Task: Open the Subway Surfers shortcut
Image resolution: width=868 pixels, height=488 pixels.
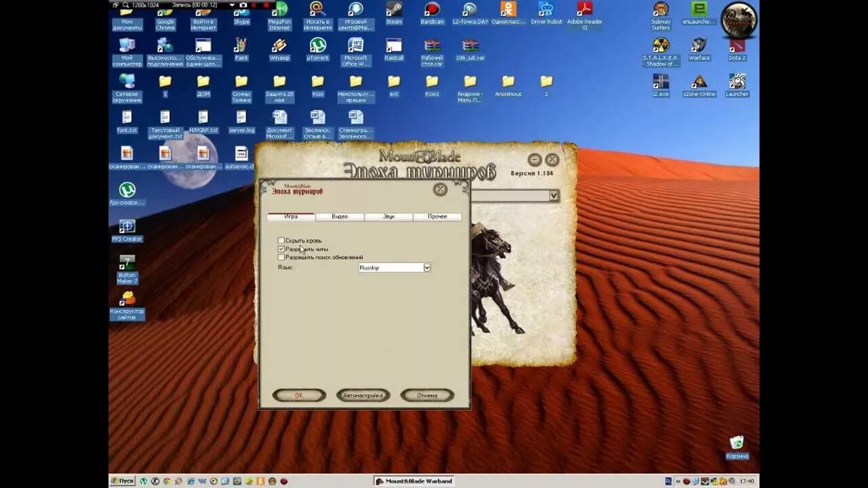Action: [x=661, y=17]
